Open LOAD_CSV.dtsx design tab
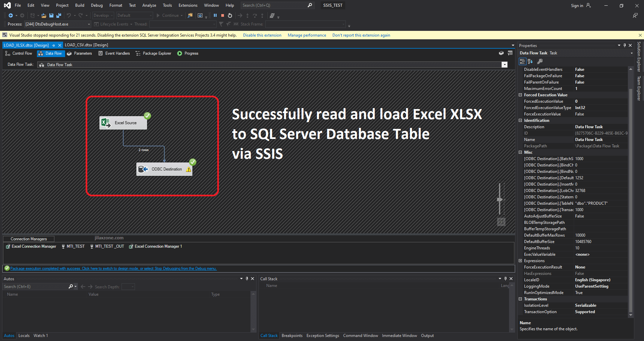The image size is (644, 341). [x=86, y=45]
